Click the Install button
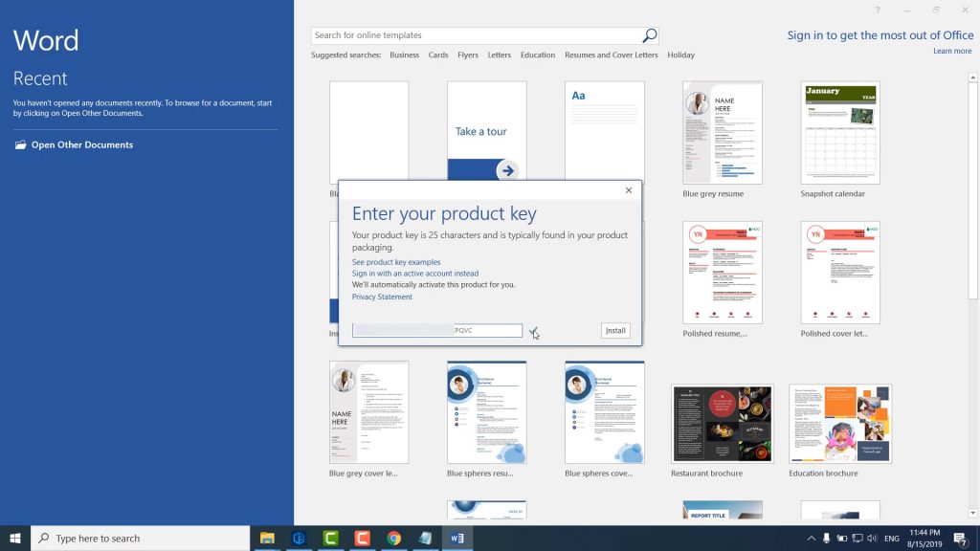This screenshot has height=551, width=980. coord(615,330)
